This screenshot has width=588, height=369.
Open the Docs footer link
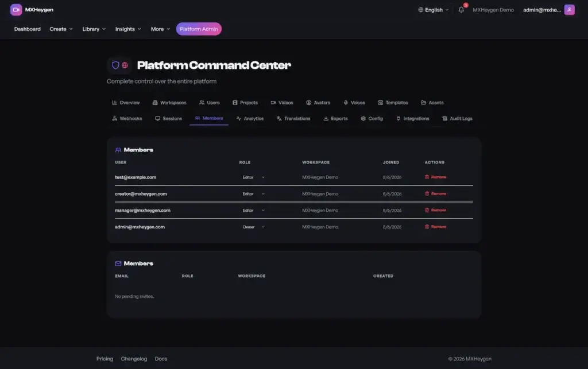(x=161, y=359)
